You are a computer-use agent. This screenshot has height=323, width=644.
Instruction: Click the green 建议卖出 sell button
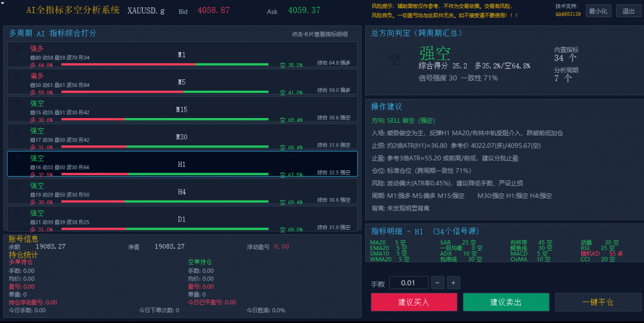pyautogui.click(x=506, y=302)
